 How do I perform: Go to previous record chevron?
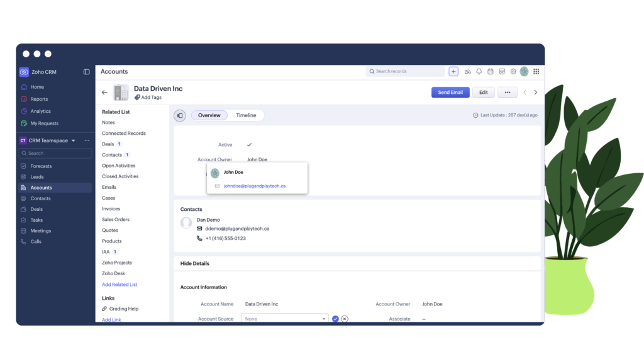tap(525, 93)
